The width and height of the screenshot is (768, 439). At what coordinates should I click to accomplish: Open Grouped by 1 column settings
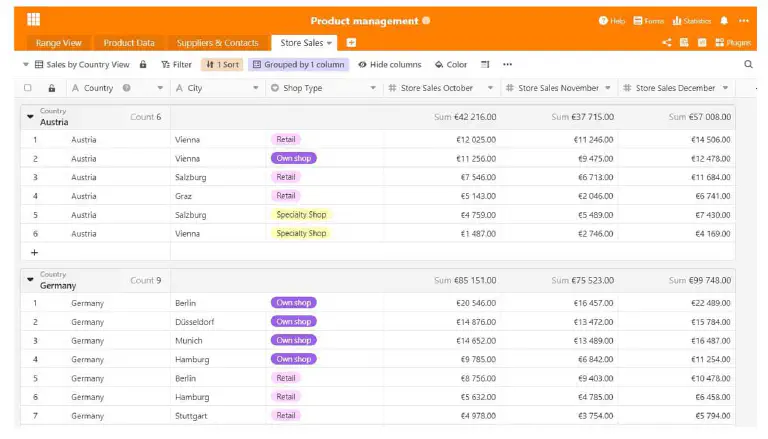[298, 65]
